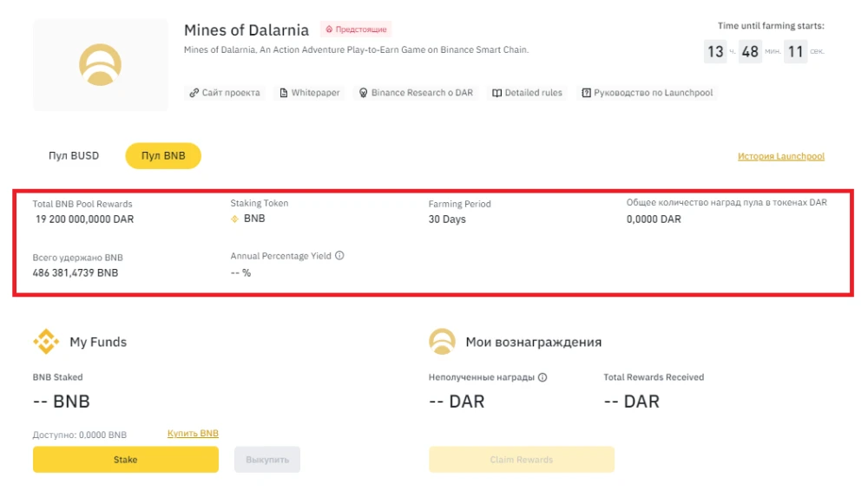Click the 48 minutes countdown box
The image size is (868, 504).
pos(750,51)
